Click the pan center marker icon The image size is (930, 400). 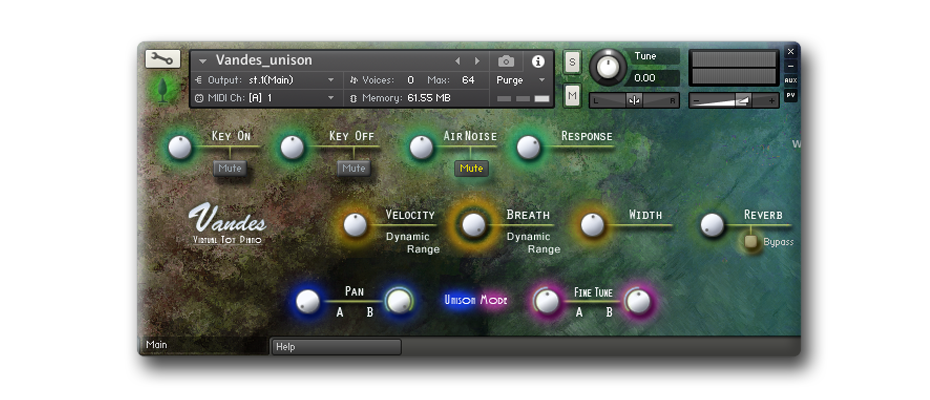point(634,101)
